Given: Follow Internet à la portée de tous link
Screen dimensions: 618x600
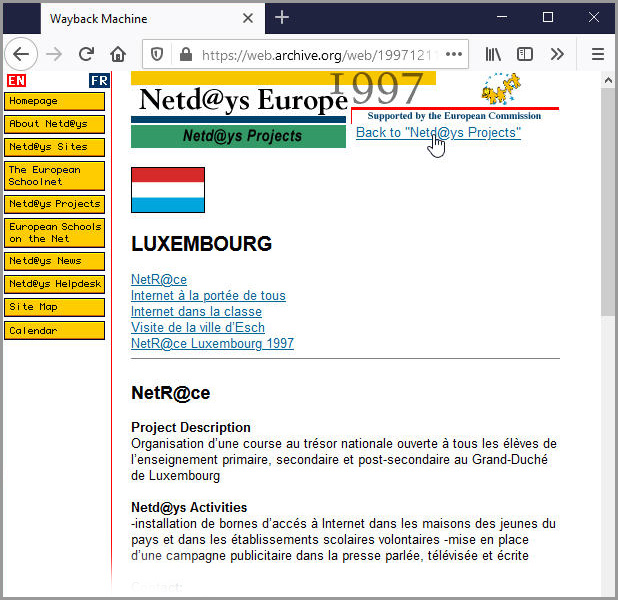Looking at the screenshot, I should 208,296.
